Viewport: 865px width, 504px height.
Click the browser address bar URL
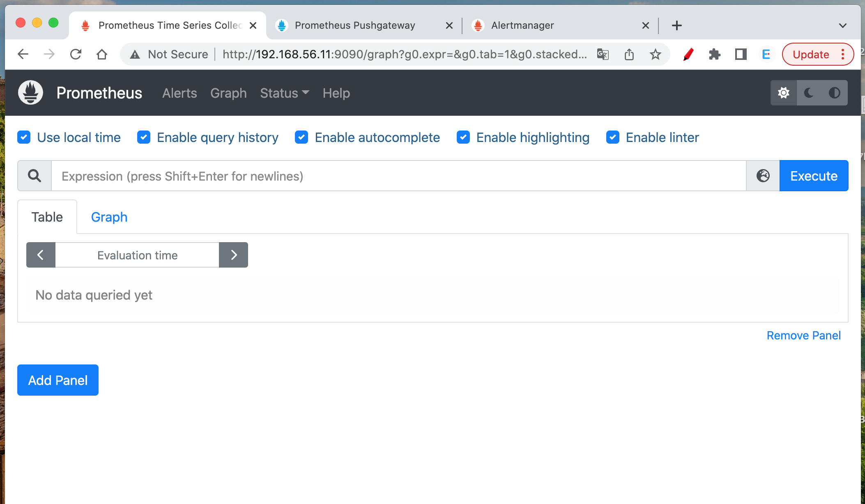[x=405, y=54]
